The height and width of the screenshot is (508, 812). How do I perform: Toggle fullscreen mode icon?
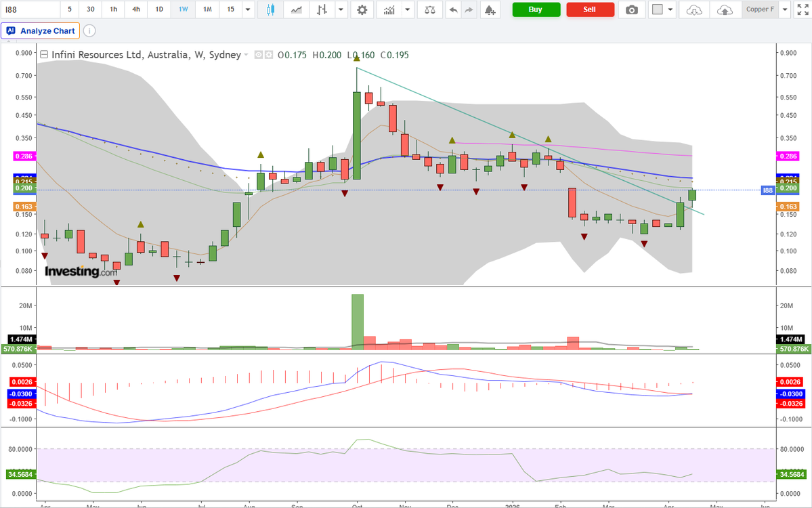803,9
